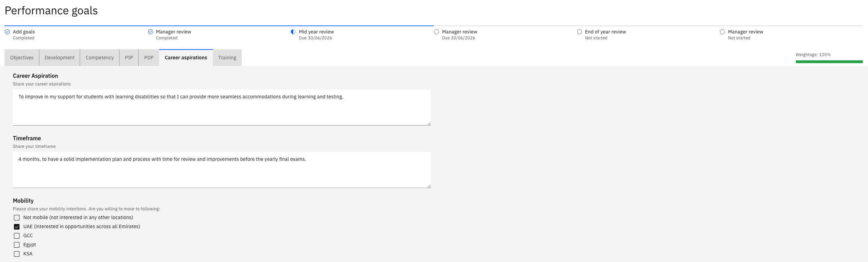Viewport: 868px width, 262px height.
Task: Open the Objectives tab
Action: pos(22,58)
